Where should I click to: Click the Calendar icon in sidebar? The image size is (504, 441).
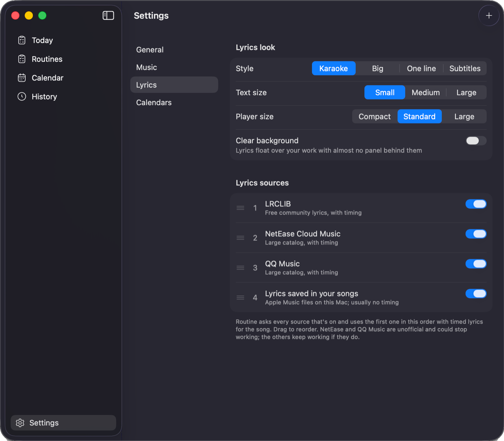click(22, 78)
